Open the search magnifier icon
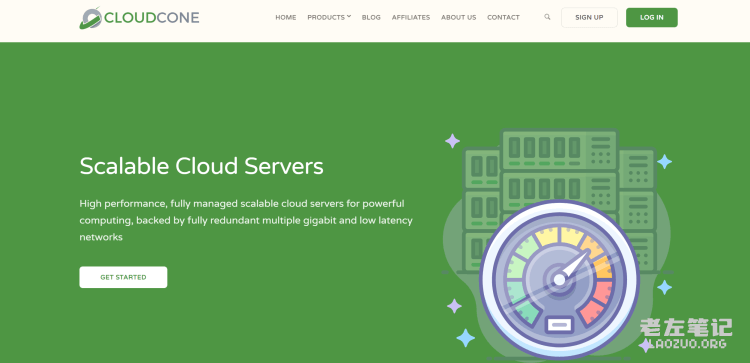750x363 pixels. click(547, 17)
